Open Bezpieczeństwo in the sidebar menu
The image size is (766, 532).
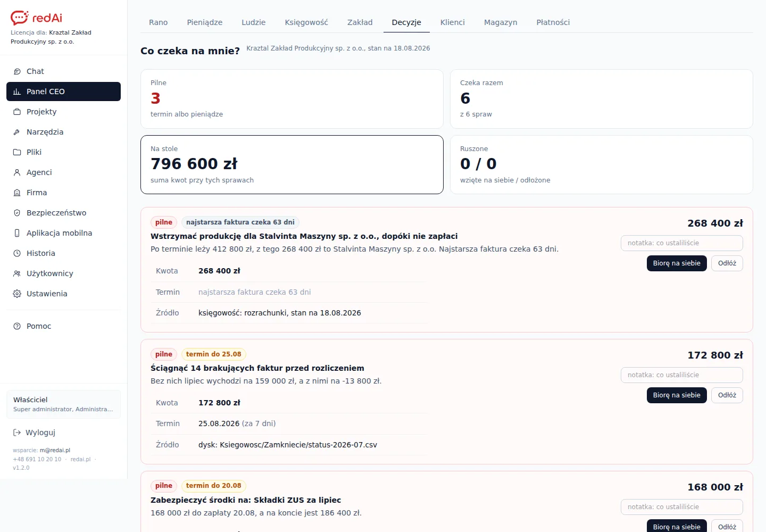click(64, 213)
